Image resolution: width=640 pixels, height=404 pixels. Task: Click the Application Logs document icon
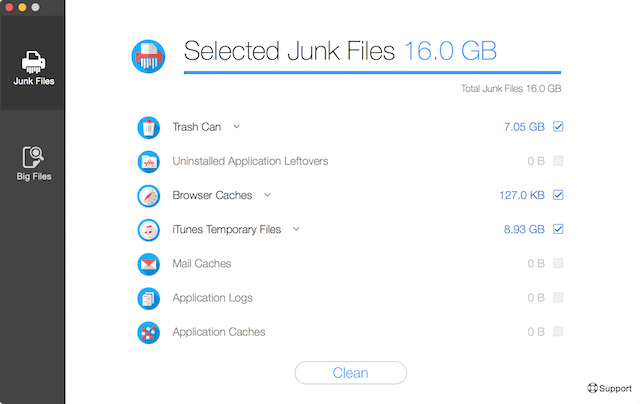(149, 298)
